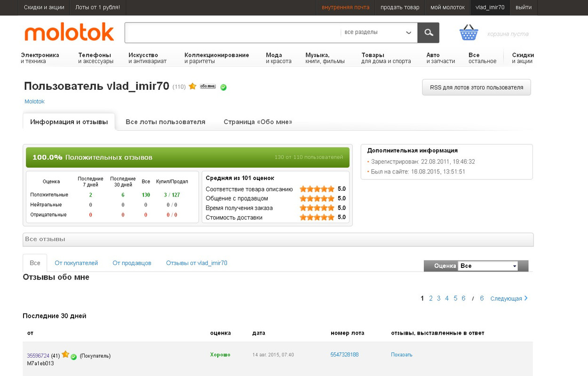Open the 'Оценка' filter dropdown
Screen dimensions: 588x376
(x=488, y=266)
